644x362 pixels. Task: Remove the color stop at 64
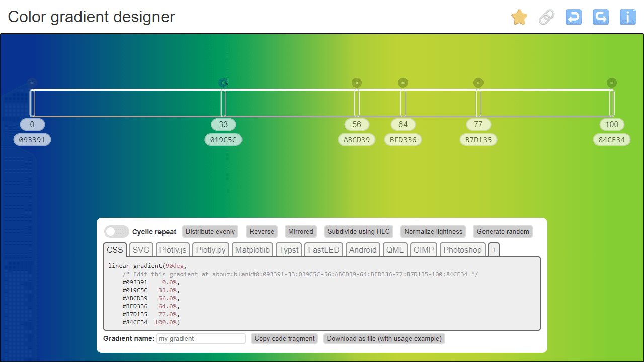403,83
